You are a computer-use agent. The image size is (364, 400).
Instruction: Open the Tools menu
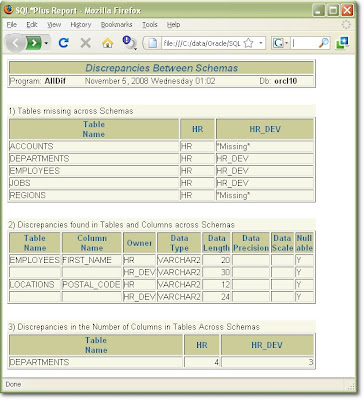(150, 25)
